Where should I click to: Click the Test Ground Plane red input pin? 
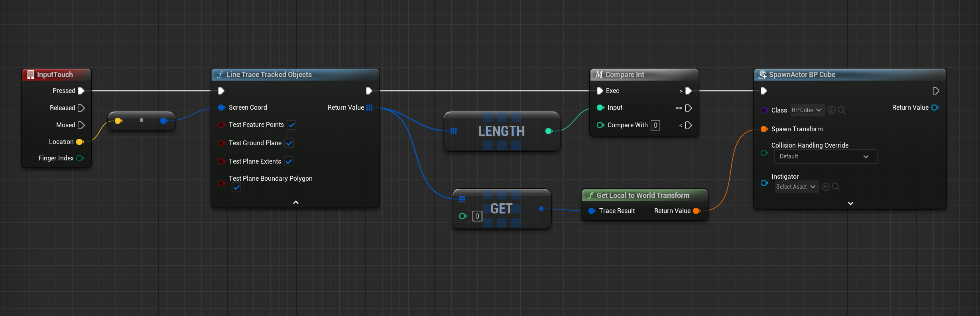click(222, 143)
